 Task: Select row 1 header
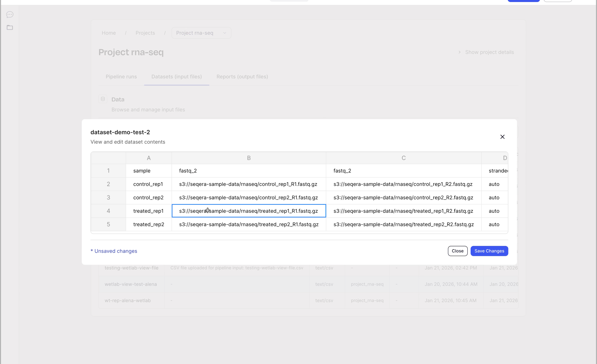pyautogui.click(x=108, y=171)
